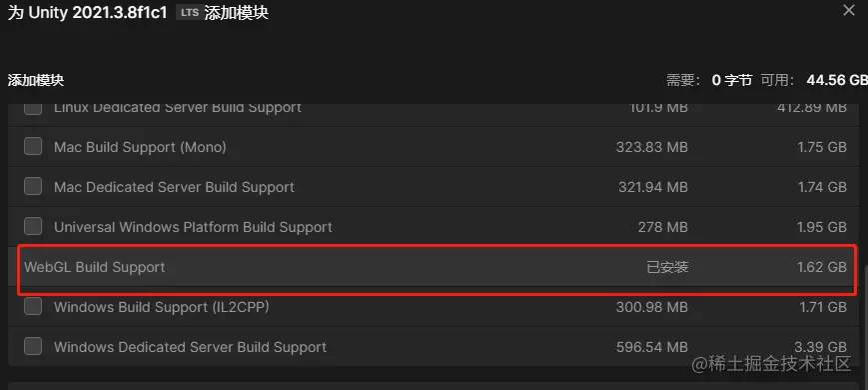Click the WebGL Build Support row label
Screen dimensions: 868x390
(95, 267)
